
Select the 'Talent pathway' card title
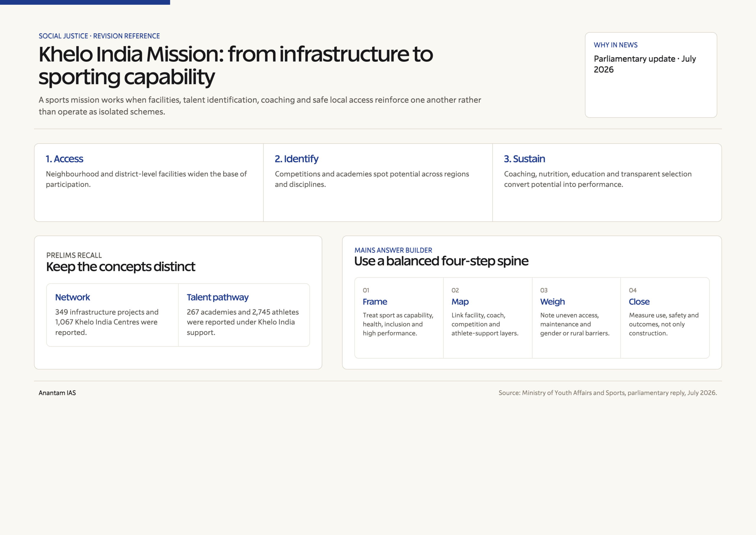[x=218, y=297]
